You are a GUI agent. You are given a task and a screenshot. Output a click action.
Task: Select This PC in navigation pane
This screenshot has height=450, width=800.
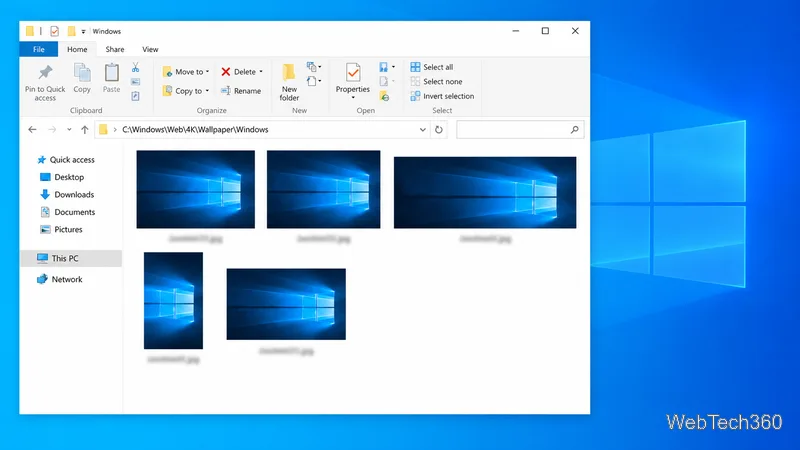(x=71, y=258)
